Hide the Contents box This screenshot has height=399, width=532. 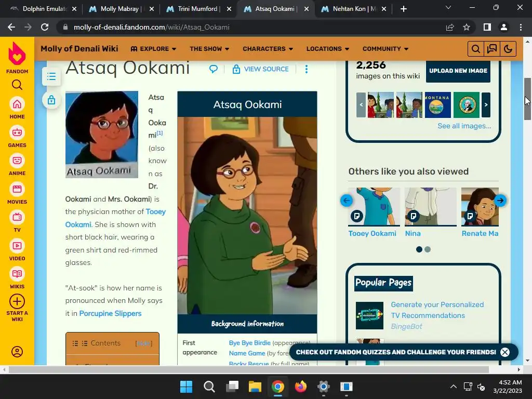click(x=144, y=343)
